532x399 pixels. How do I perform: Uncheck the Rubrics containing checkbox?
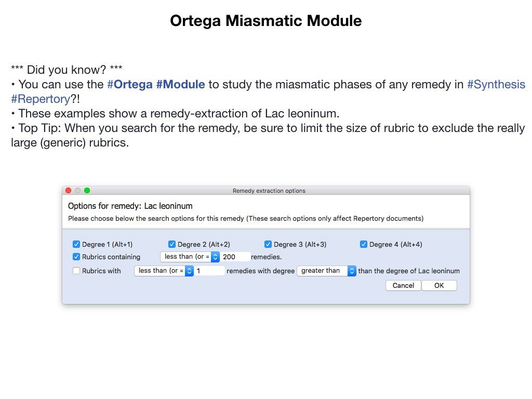[76, 257]
